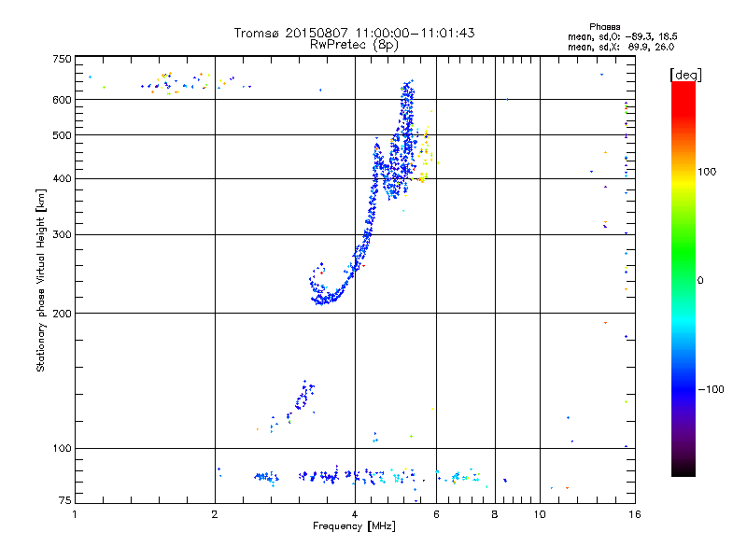747x560 pixels.
Task: Click the "[deg]" colorbar label
Action: [685, 75]
